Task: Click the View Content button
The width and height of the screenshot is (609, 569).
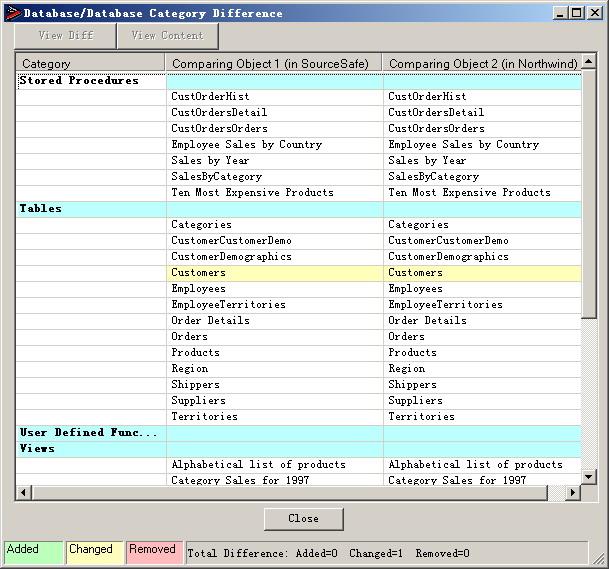Action: 167,36
